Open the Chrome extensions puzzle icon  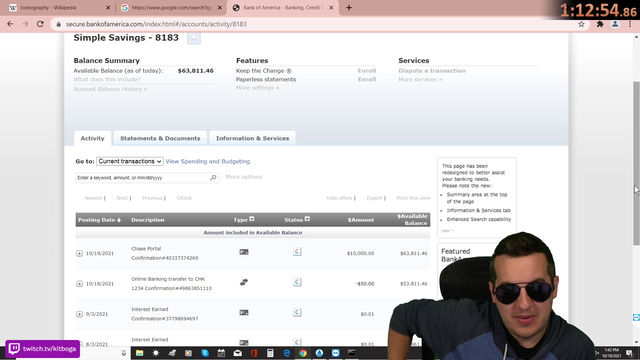(x=600, y=24)
